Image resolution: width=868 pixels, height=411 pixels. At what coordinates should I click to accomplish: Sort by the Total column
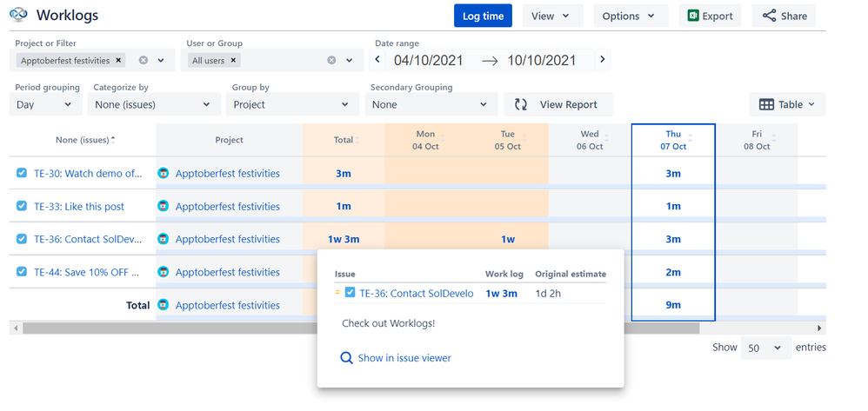pos(357,140)
